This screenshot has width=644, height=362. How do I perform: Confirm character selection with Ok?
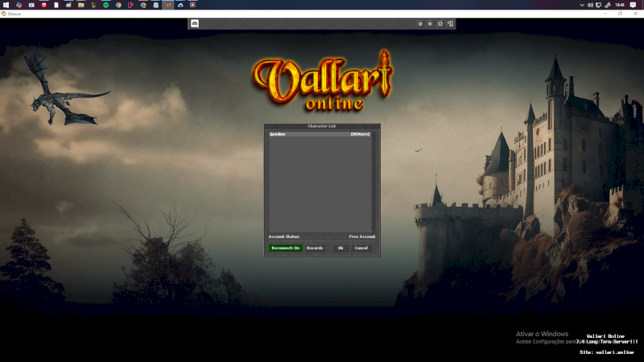341,248
